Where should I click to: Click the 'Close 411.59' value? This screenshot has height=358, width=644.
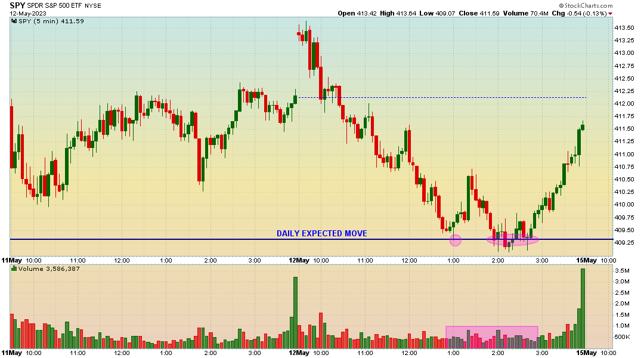[479, 13]
